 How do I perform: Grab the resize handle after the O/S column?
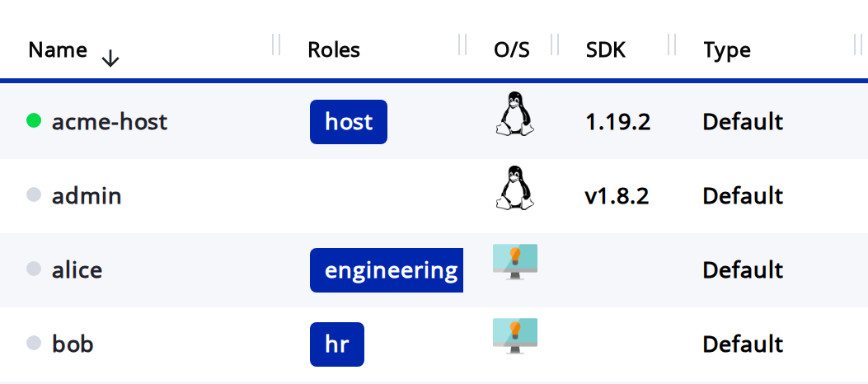[555, 44]
